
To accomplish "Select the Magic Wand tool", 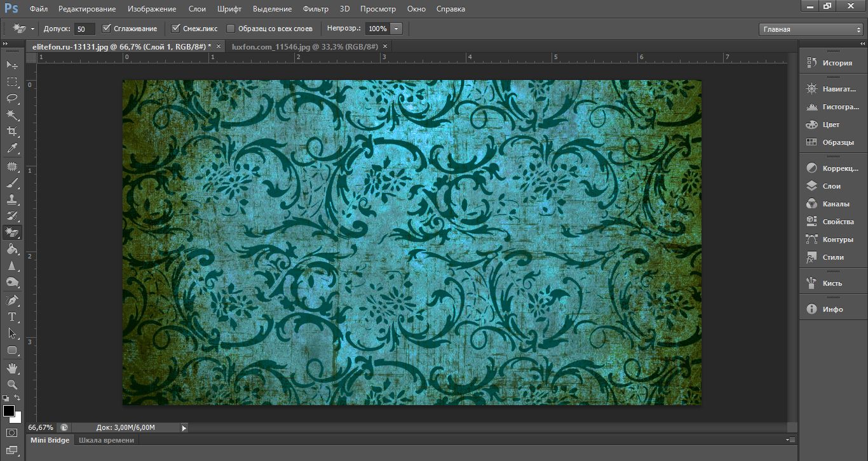I will [x=12, y=115].
